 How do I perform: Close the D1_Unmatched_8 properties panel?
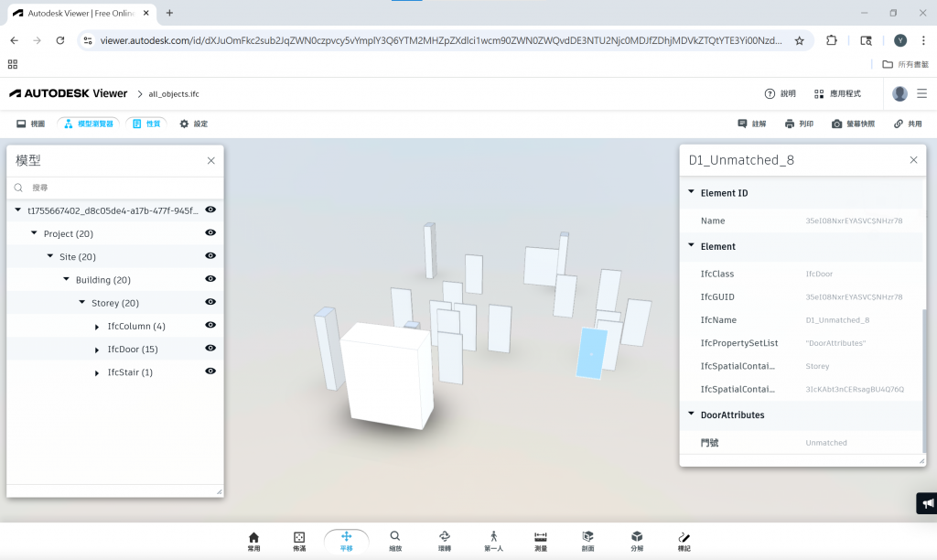(x=913, y=160)
